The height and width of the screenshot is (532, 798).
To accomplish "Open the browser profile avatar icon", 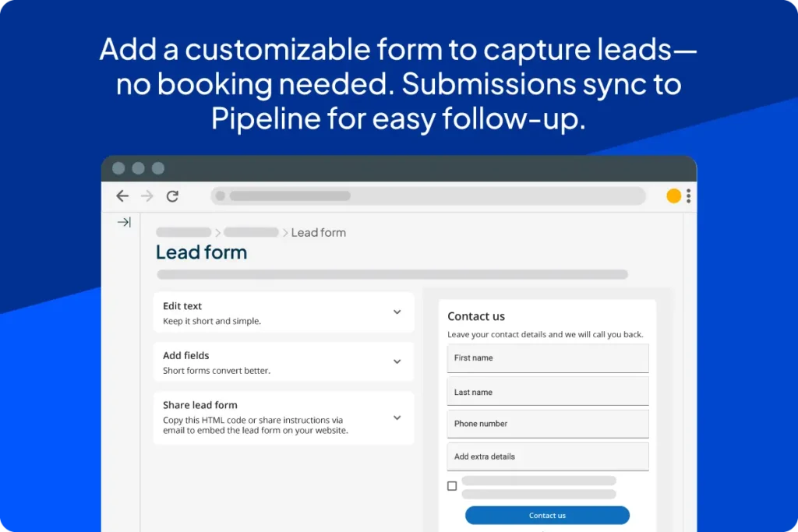I will tap(673, 196).
